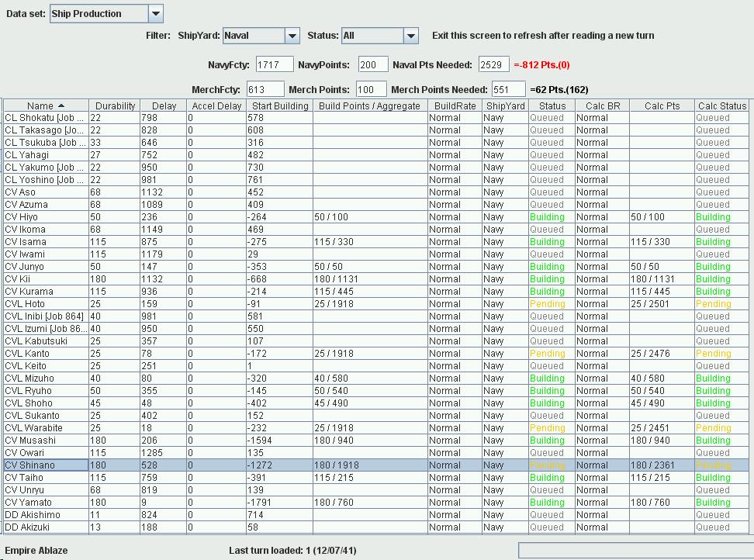Select the CV Iwami row name

47,254
